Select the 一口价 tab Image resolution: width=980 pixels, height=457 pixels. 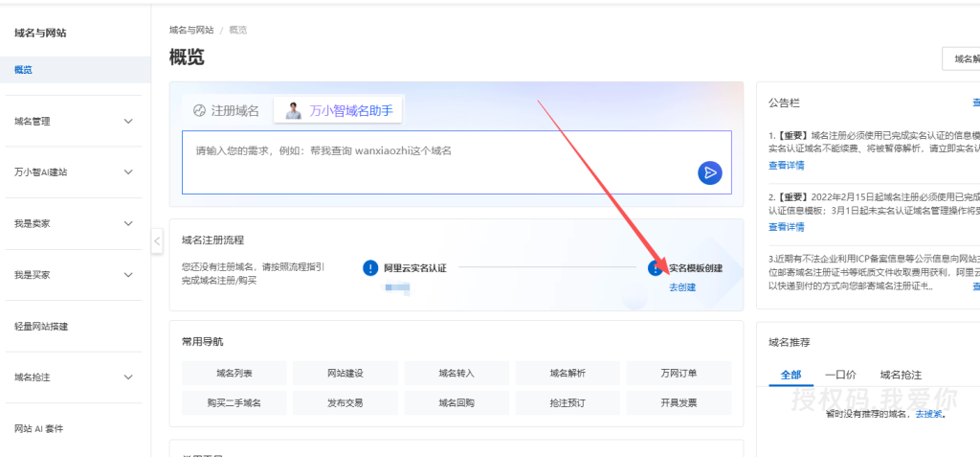[x=840, y=375]
